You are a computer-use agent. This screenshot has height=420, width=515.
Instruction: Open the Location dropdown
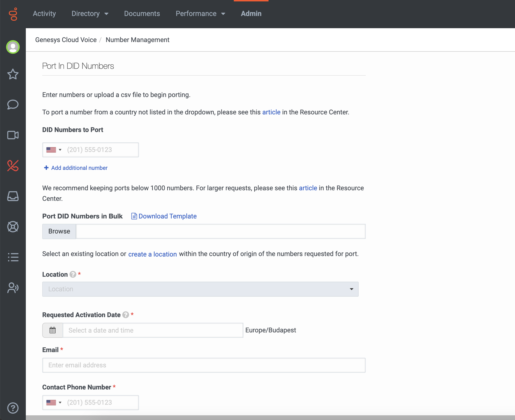point(200,289)
